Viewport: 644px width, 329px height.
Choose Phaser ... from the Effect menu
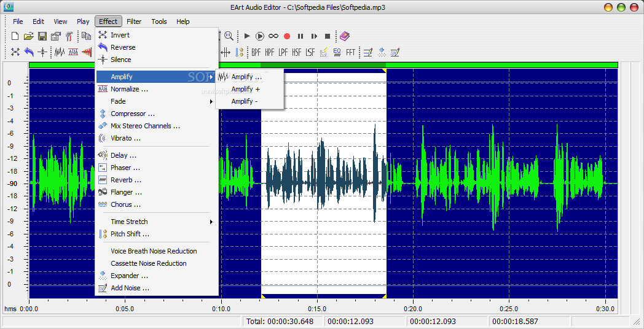[x=157, y=168]
